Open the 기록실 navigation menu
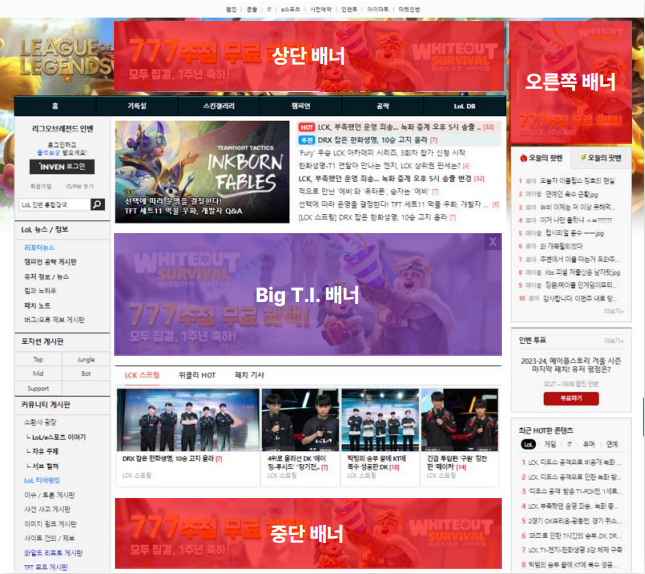Image resolution: width=645 pixels, height=574 pixels. tap(137, 106)
